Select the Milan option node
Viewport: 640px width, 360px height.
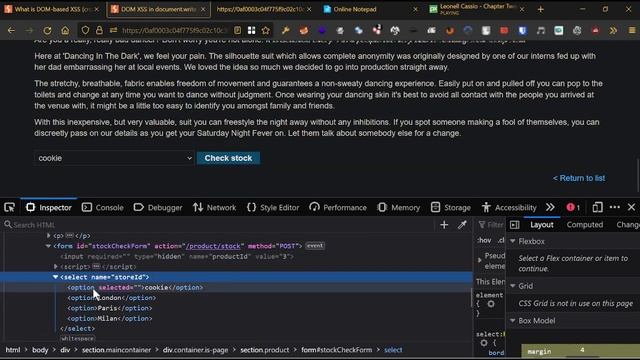click(110, 318)
